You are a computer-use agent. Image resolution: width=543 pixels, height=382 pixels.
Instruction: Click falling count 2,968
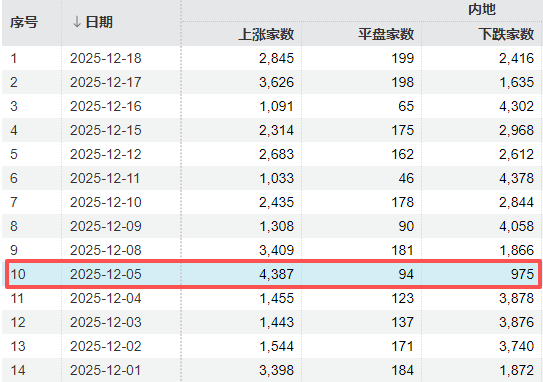coord(516,130)
